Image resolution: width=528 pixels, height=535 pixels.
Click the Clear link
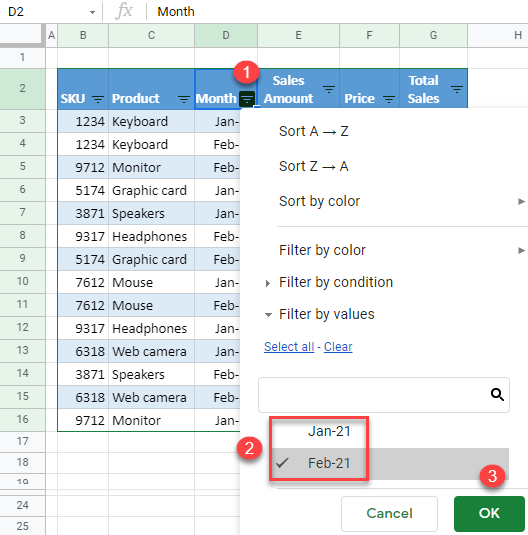click(338, 347)
